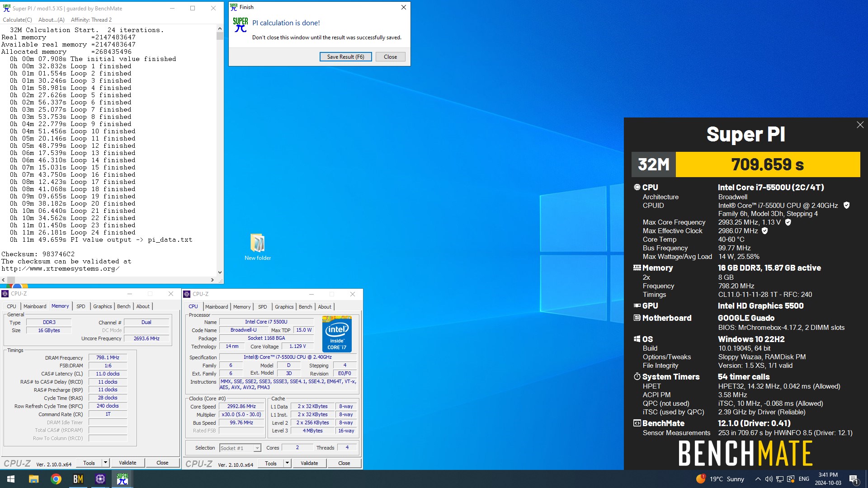Open Bench tab in right CPU-Z
Image resolution: width=868 pixels, height=488 pixels.
pos(306,307)
